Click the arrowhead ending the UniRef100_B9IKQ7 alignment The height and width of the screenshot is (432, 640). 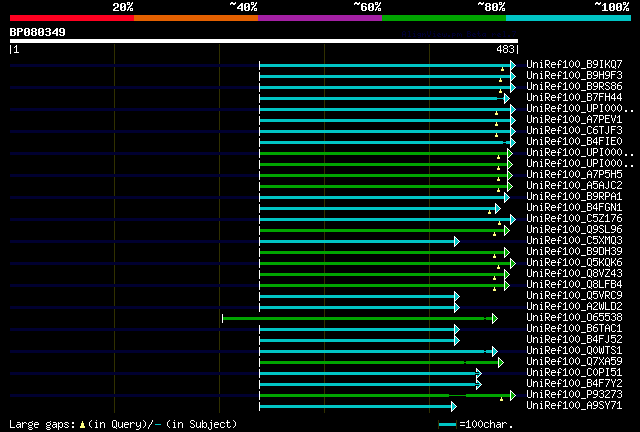coord(513,65)
